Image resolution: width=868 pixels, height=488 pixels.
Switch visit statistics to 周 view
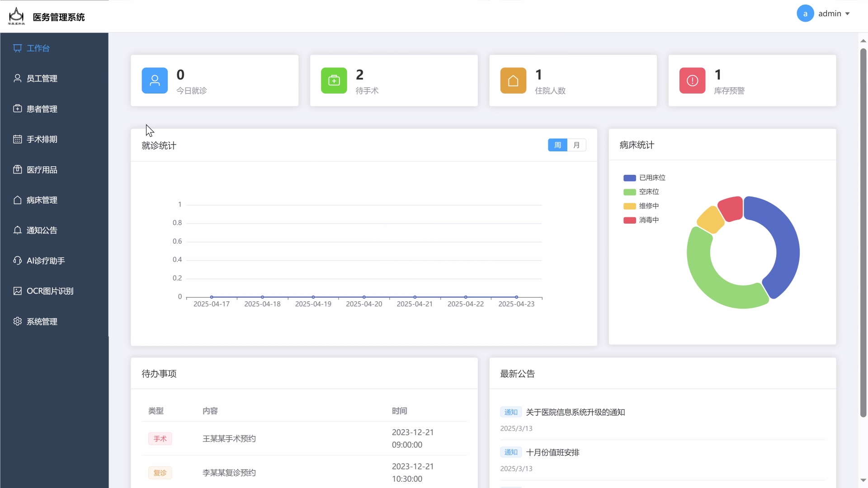[557, 145]
